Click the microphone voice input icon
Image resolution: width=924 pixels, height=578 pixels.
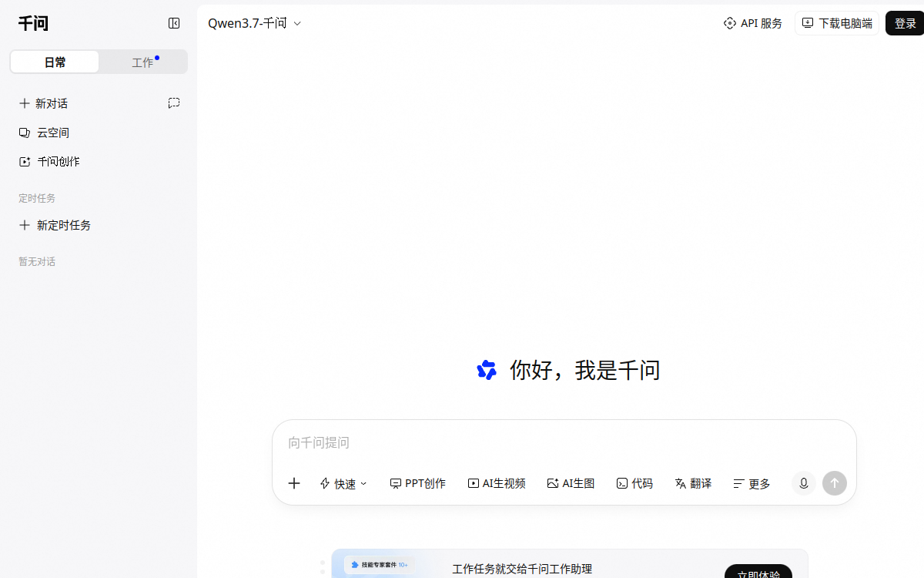tap(804, 483)
